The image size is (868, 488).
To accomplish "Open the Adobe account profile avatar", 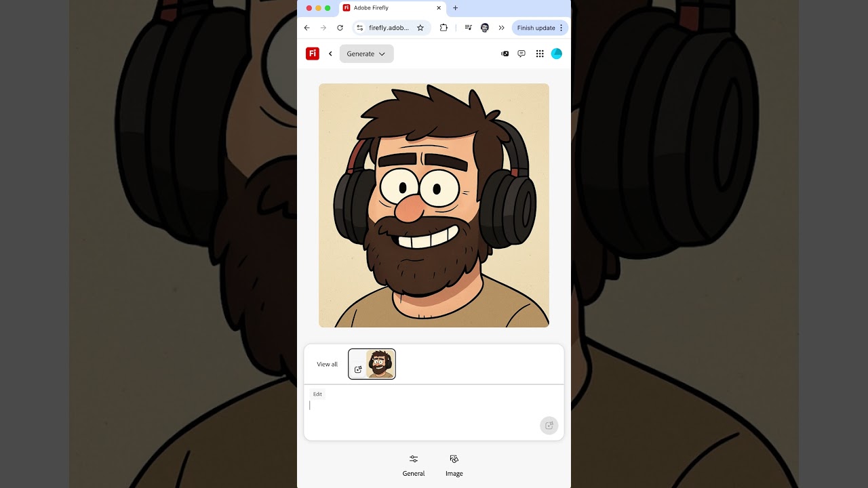I will 557,54.
